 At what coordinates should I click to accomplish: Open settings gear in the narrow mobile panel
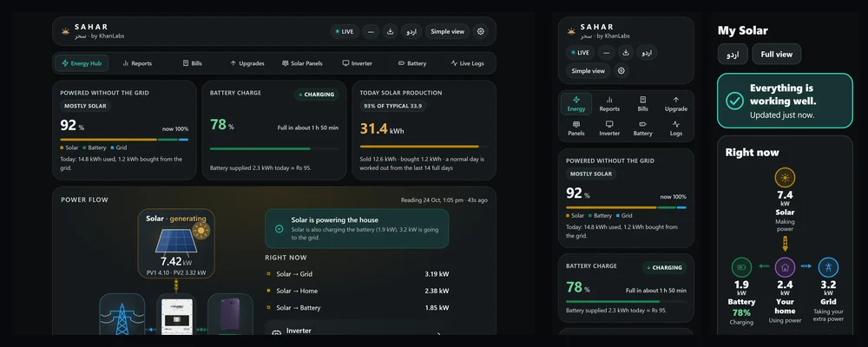click(621, 71)
